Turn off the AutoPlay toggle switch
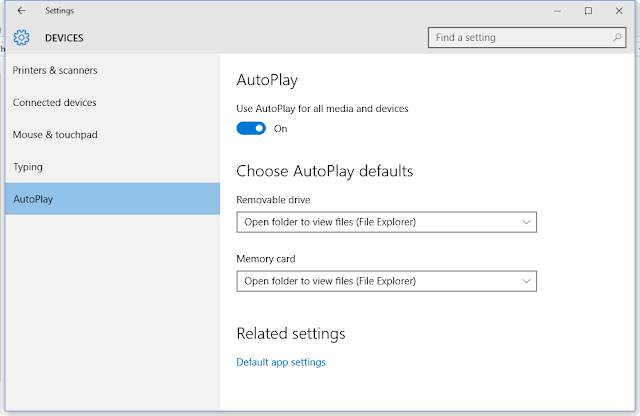Screen dimensions: 640x416 pos(251,128)
